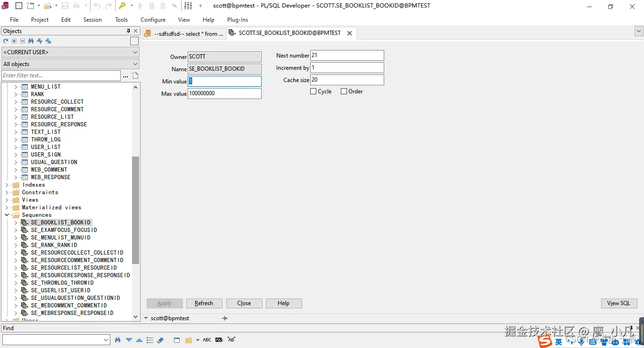Click the yellow key Log on icon
Screen dimensions: 644x348
(x=122, y=6)
